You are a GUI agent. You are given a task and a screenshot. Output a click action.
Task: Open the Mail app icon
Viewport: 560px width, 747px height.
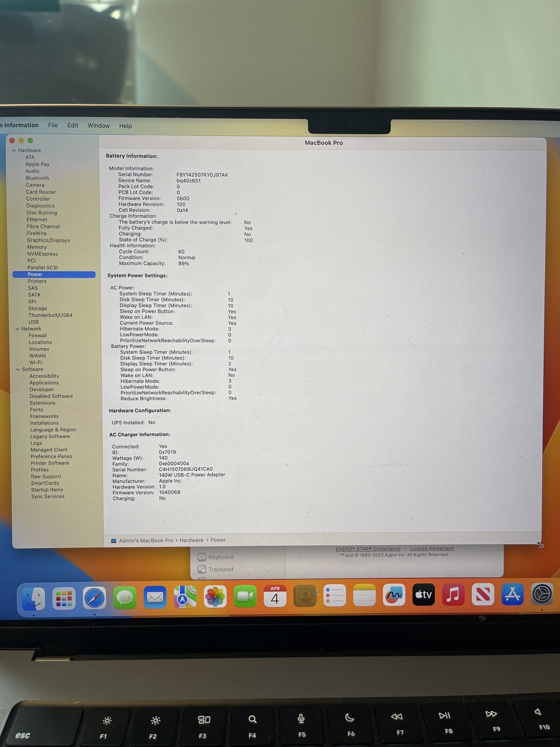tap(155, 597)
